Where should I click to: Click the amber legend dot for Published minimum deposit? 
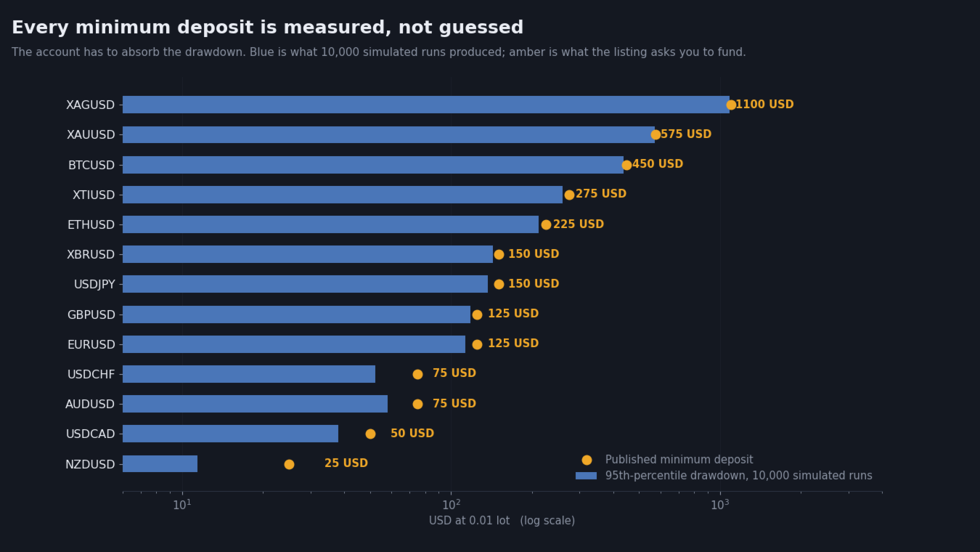click(587, 460)
